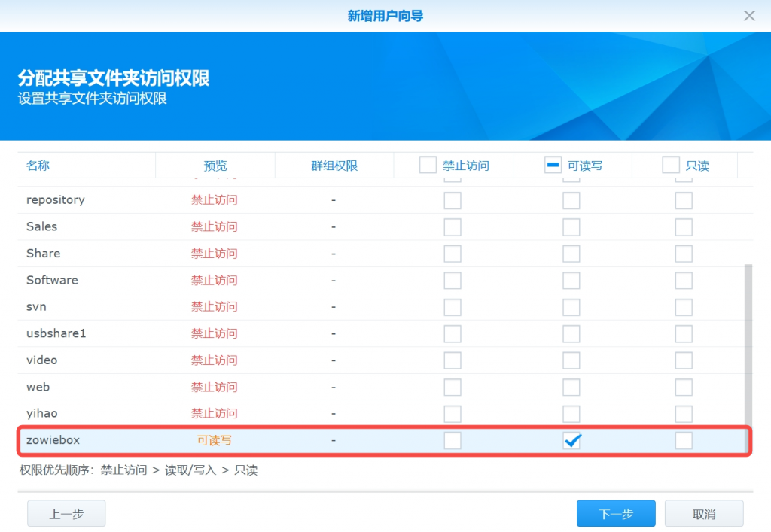Select the repository folder name
The width and height of the screenshot is (771, 532).
coord(56,200)
